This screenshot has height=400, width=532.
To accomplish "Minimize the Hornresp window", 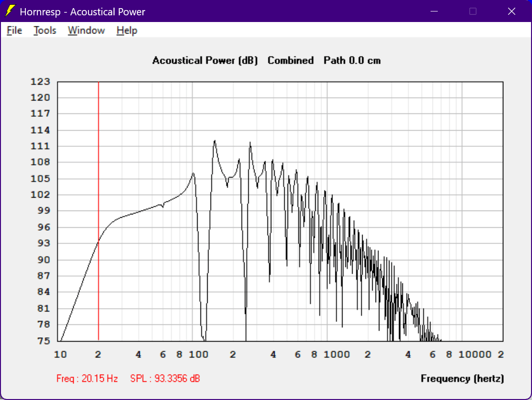I will tap(434, 11).
